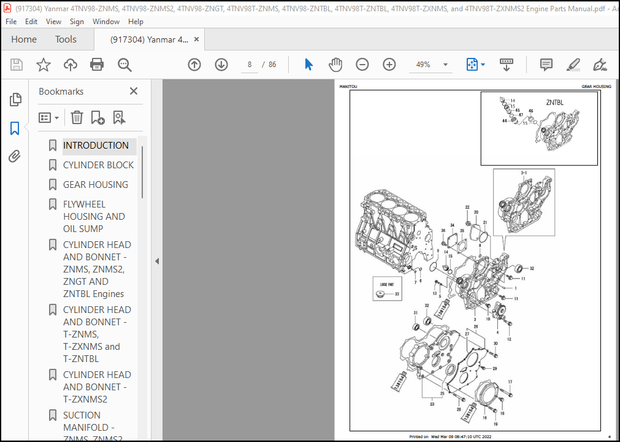
Task: Add a comment note icon
Action: (x=546, y=64)
